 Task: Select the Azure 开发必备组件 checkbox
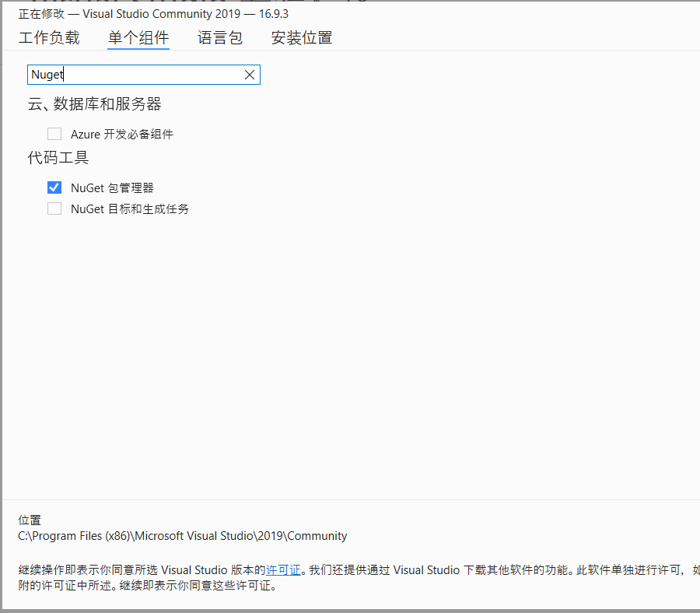54,133
